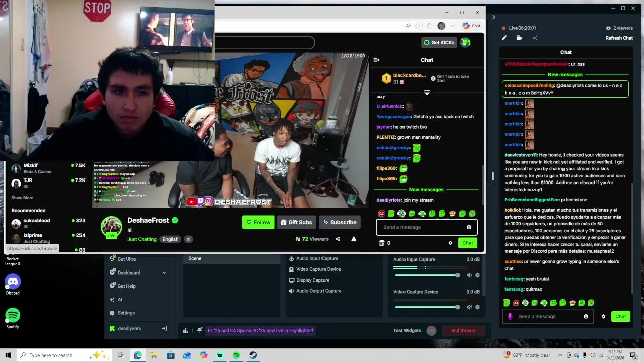This screenshot has height=362, width=644.
Task: Open emoji picker in Kick chat
Action: 469,227
